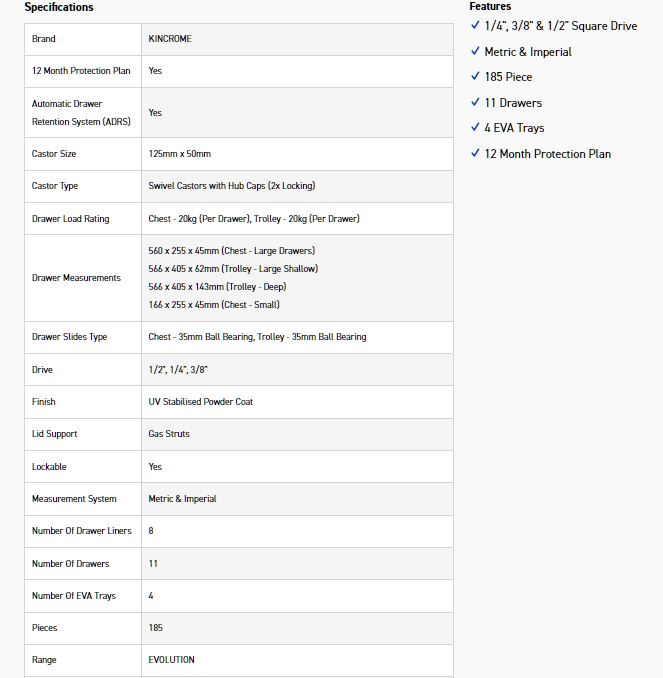Click the checkmark next to 11 Drawers
The height and width of the screenshot is (678, 663).
(475, 102)
